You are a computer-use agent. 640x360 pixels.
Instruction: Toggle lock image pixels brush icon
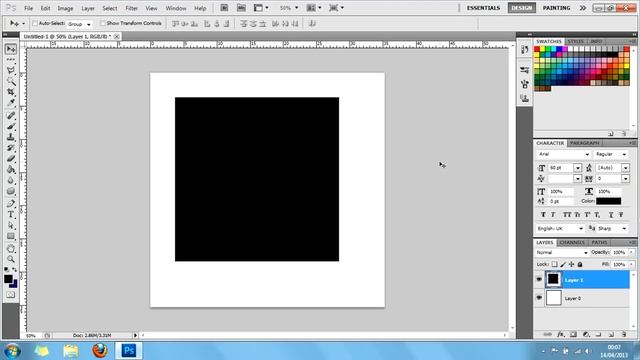tap(563, 264)
